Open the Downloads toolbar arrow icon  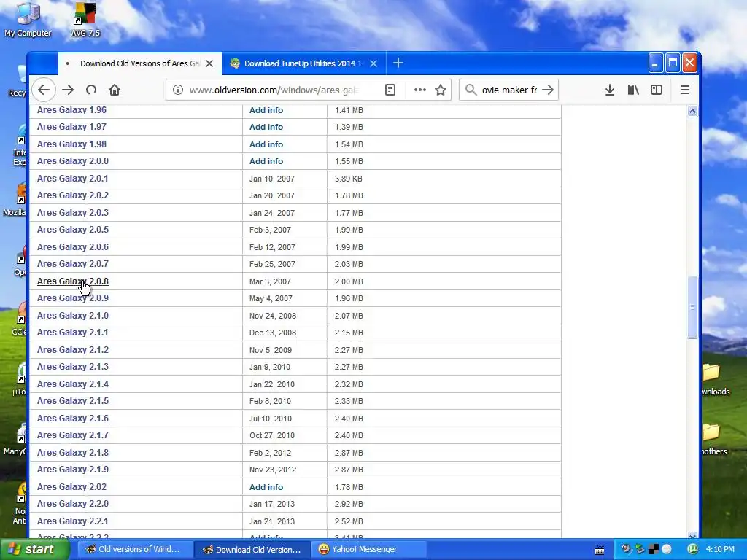[609, 90]
